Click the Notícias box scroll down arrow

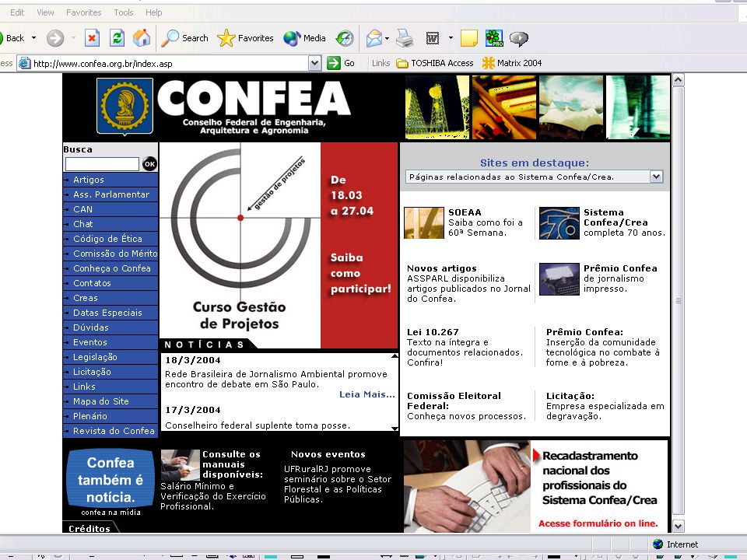[x=395, y=429]
